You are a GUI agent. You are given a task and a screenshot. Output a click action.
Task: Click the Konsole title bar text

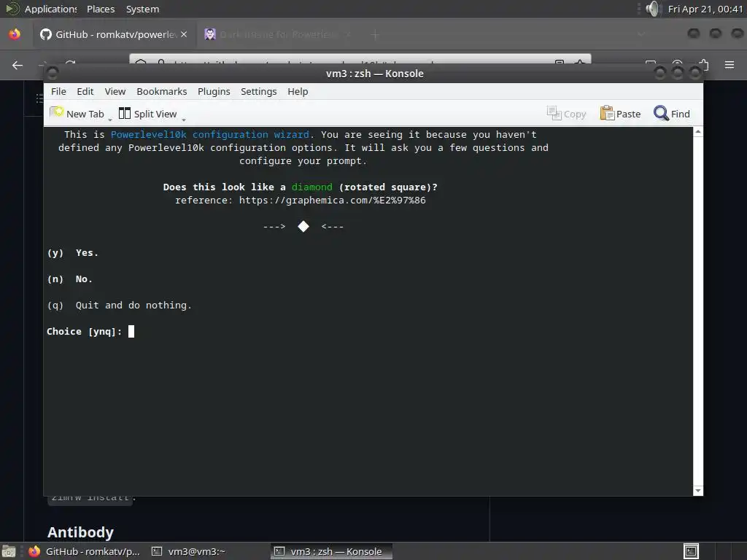[x=374, y=74]
